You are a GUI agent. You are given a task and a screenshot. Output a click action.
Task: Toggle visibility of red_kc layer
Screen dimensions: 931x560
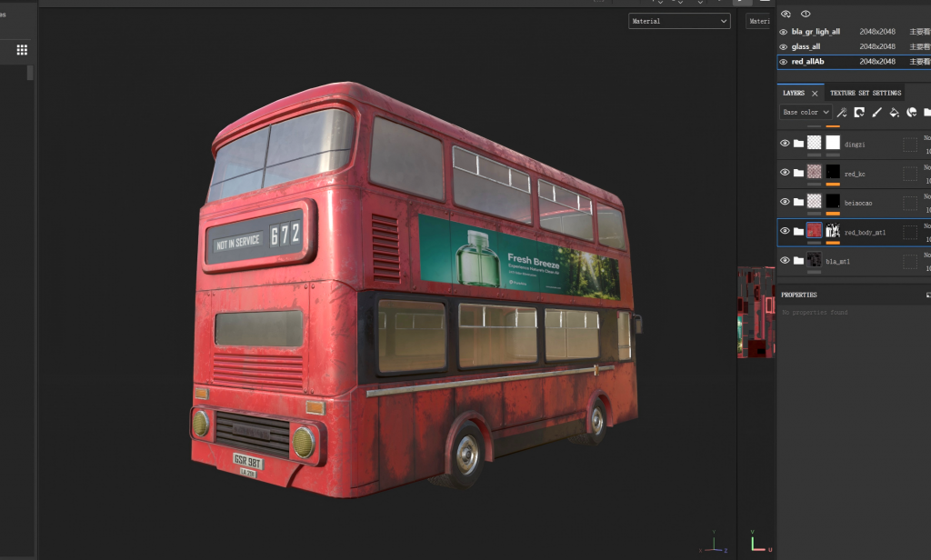(785, 172)
